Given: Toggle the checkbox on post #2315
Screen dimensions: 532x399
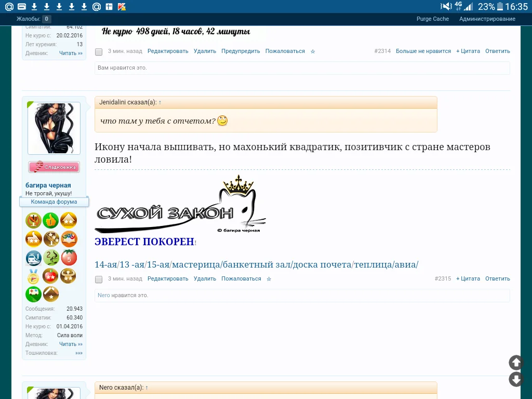Looking at the screenshot, I should point(98,279).
